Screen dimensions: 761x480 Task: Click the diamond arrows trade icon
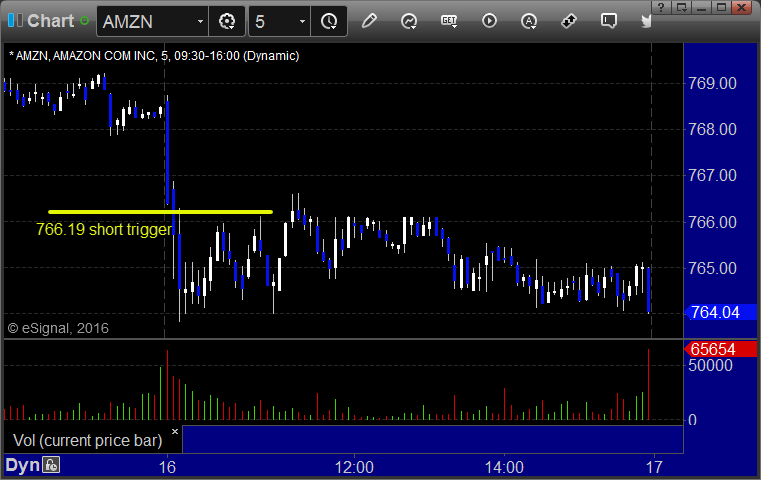click(x=569, y=21)
